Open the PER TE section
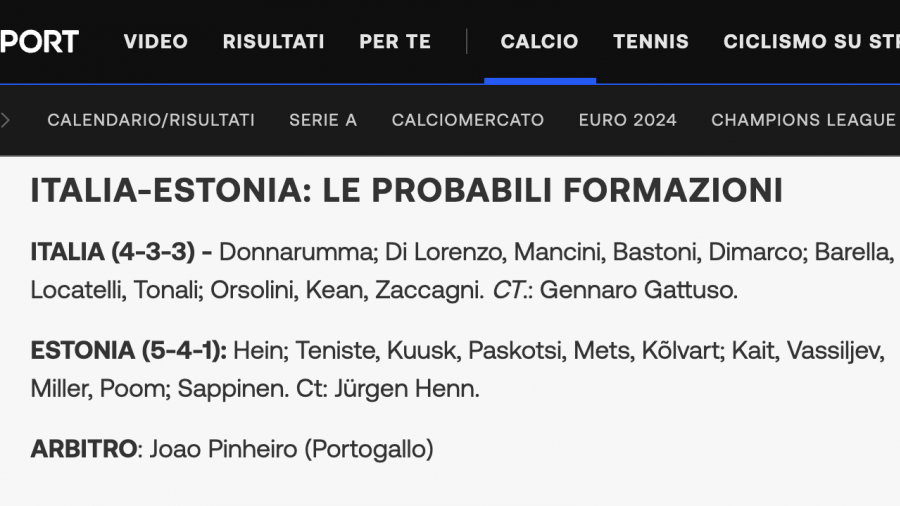The width and height of the screenshot is (900, 506). click(x=395, y=41)
